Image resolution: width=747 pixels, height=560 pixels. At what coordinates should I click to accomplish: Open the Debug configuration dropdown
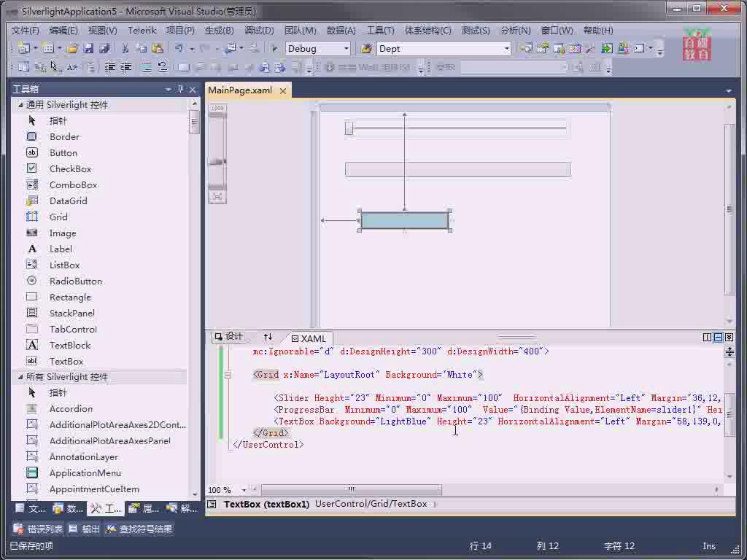click(347, 49)
